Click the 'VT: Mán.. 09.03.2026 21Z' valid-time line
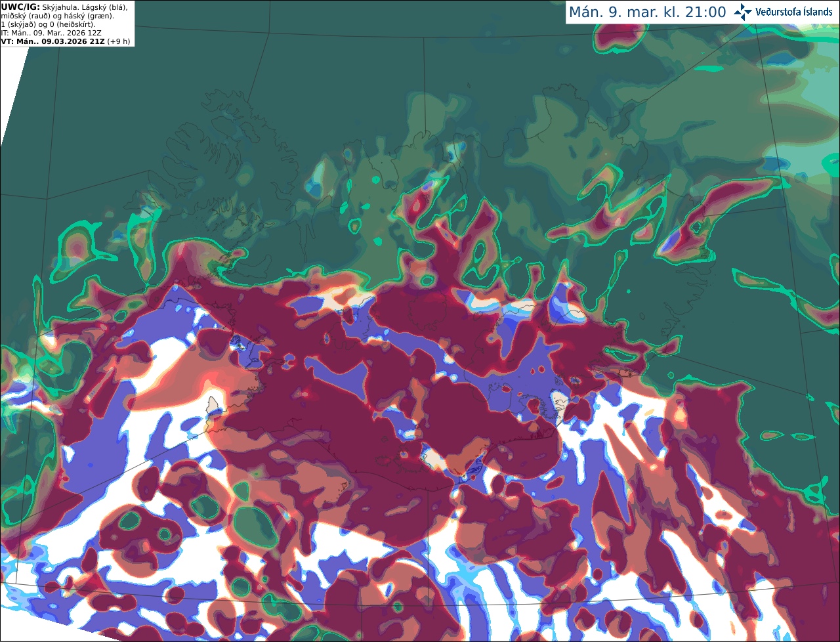Viewport: 840px width, 642px height. (53, 41)
